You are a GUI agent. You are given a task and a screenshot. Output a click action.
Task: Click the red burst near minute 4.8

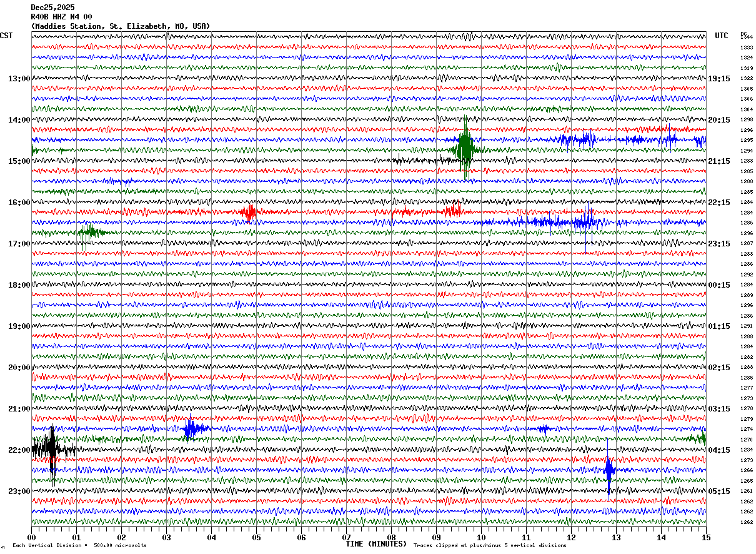[249, 213]
